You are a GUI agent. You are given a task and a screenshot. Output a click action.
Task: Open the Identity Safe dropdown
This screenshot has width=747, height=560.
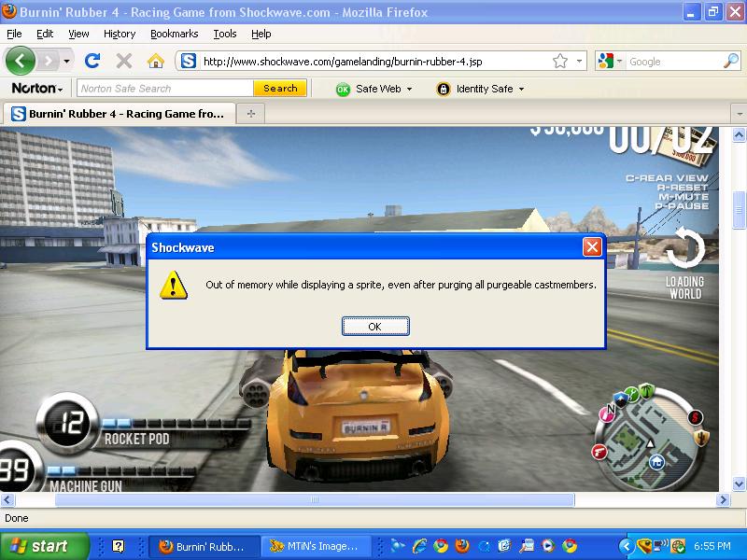point(480,89)
